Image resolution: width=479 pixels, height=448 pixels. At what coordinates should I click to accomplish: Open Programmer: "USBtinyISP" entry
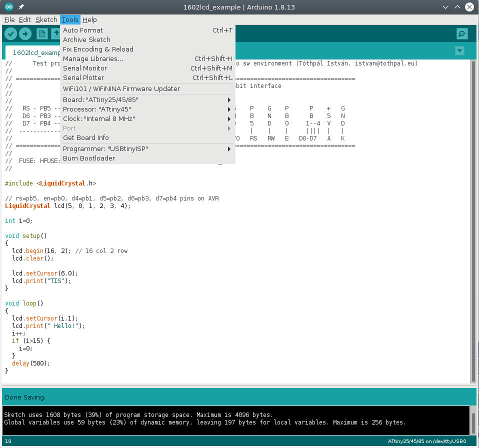click(148, 149)
